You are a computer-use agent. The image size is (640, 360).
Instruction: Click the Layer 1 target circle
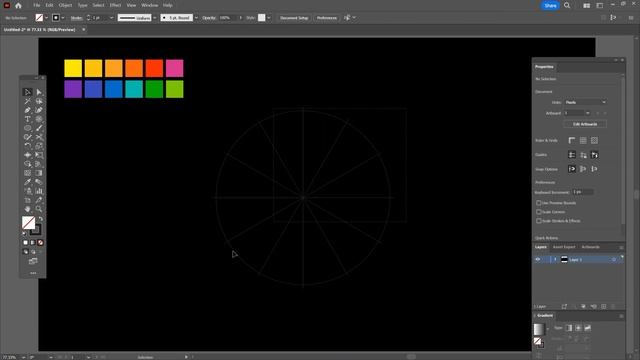[613, 260]
